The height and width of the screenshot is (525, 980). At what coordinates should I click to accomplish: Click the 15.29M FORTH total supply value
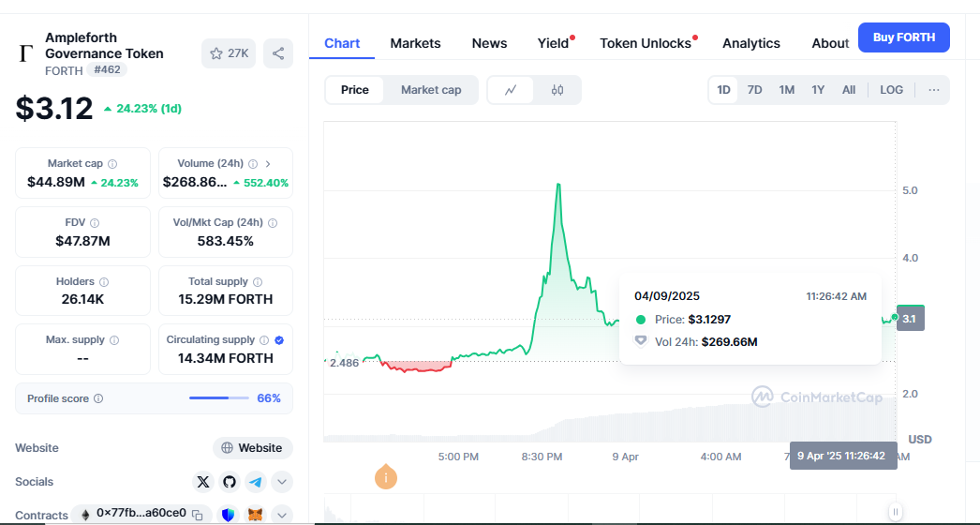tap(226, 300)
